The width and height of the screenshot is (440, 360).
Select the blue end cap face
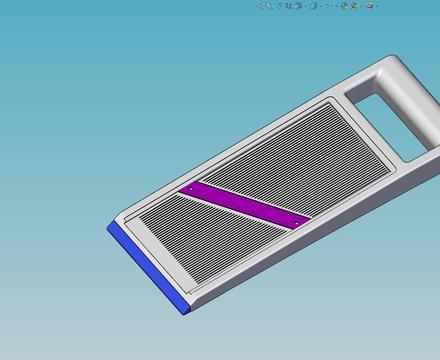[x=148, y=268]
